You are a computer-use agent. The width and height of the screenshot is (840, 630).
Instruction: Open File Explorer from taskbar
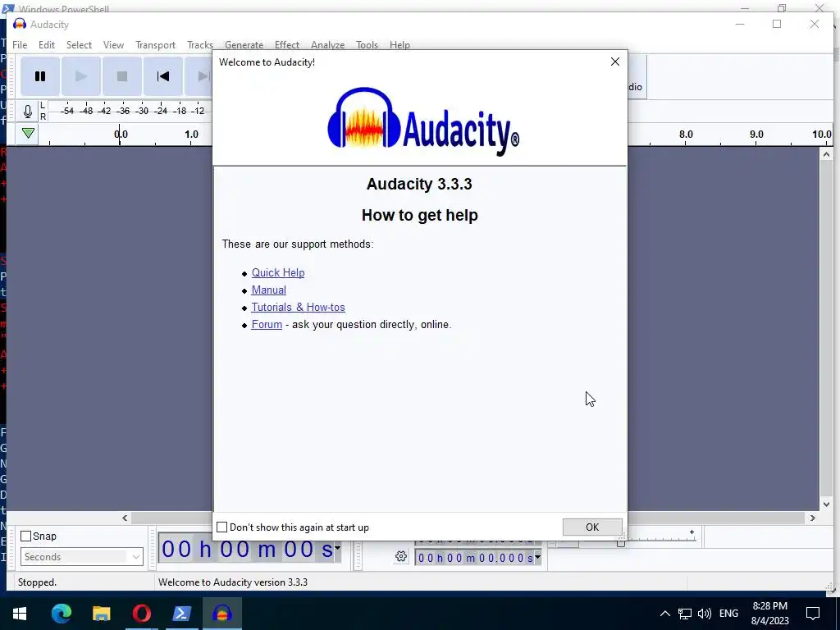(101, 614)
